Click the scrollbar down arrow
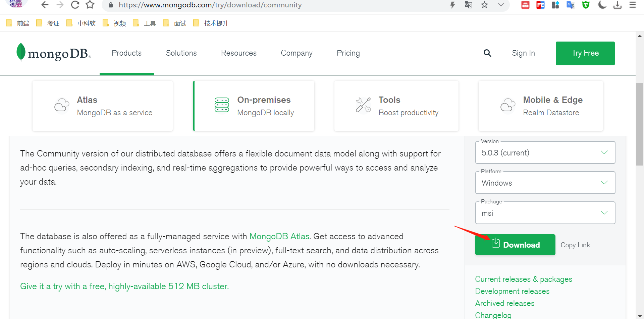 [640, 316]
